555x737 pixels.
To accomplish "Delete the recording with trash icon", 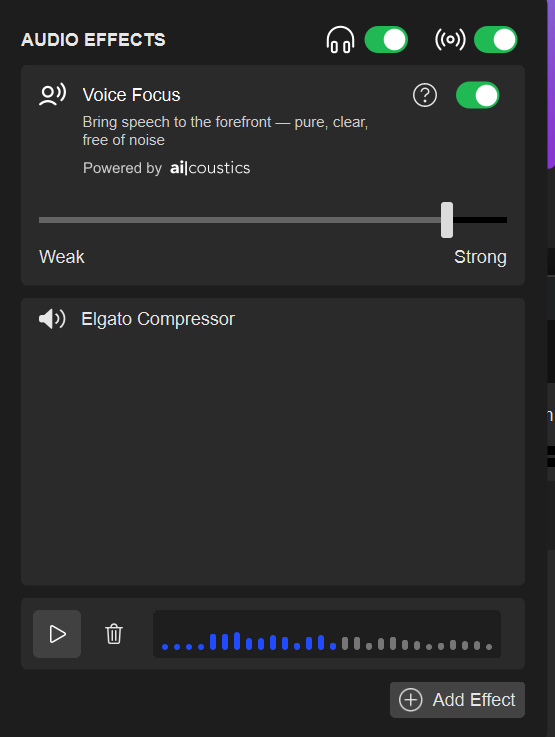I will click(114, 634).
